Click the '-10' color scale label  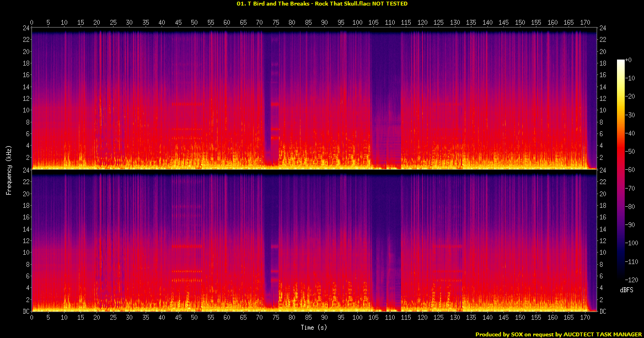630,78
